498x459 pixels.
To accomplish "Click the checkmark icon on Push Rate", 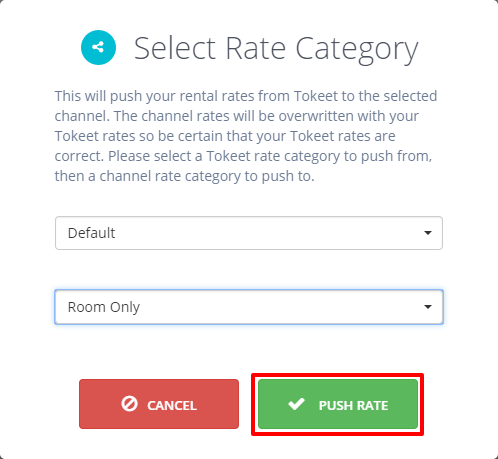I will click(296, 404).
